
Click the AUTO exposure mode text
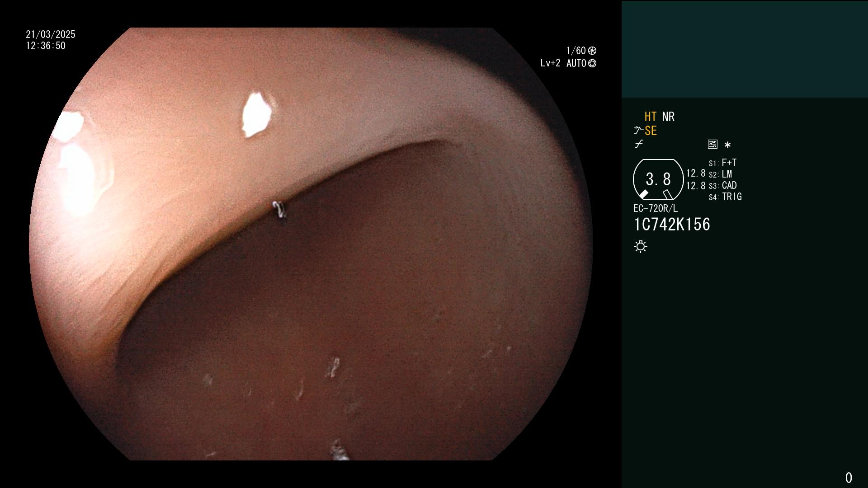point(576,63)
